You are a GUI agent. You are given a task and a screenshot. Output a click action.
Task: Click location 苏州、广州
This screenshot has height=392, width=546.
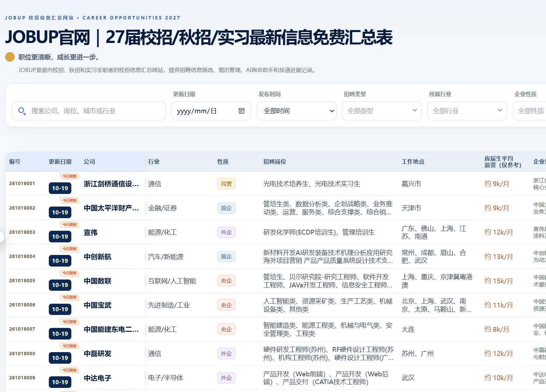[x=418, y=353]
